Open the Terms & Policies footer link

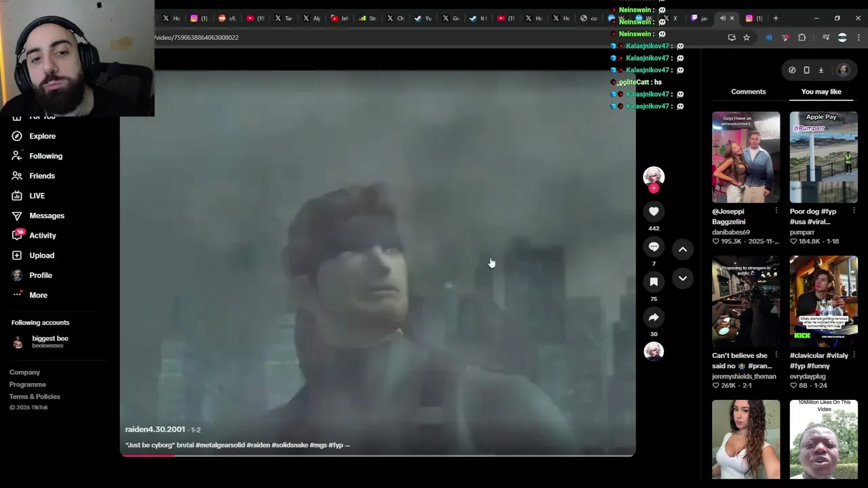pos(35,396)
